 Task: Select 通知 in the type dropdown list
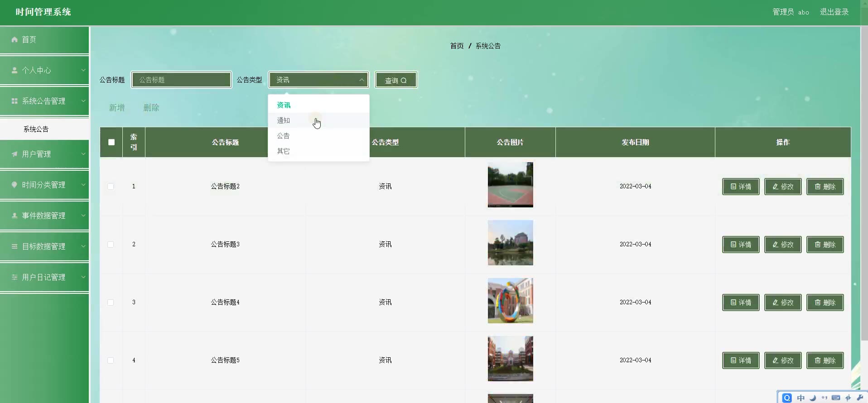click(318, 120)
